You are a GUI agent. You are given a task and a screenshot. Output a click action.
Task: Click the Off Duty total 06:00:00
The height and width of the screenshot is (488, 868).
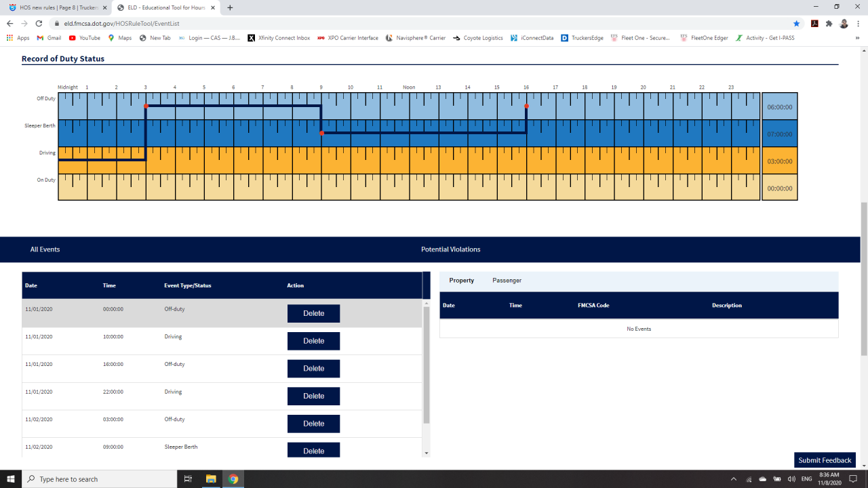pyautogui.click(x=780, y=107)
